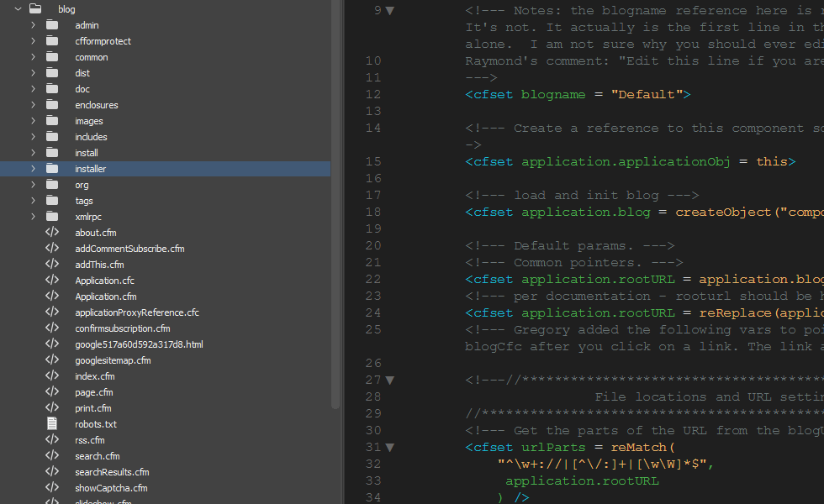Click line number 18 in gutter
Viewport: 824px width, 504px height.
[373, 212]
